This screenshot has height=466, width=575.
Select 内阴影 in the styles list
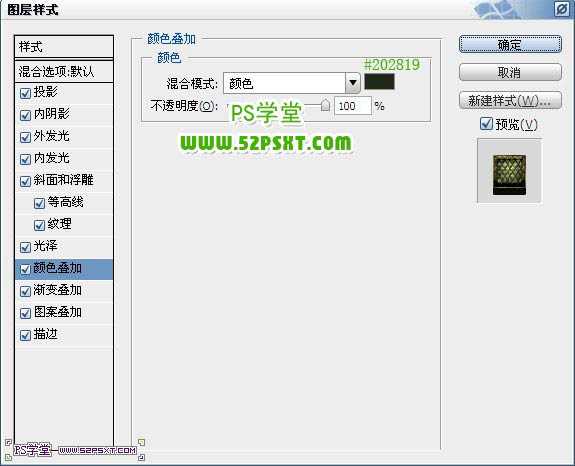point(51,114)
